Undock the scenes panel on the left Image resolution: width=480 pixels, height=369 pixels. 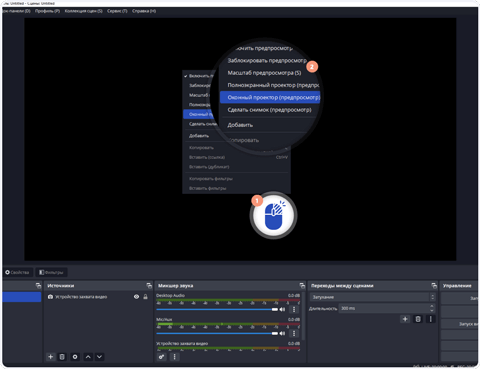(x=38, y=286)
